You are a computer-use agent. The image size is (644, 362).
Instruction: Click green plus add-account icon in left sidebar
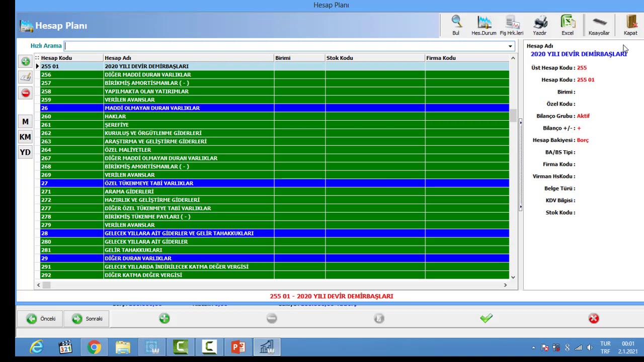25,61
